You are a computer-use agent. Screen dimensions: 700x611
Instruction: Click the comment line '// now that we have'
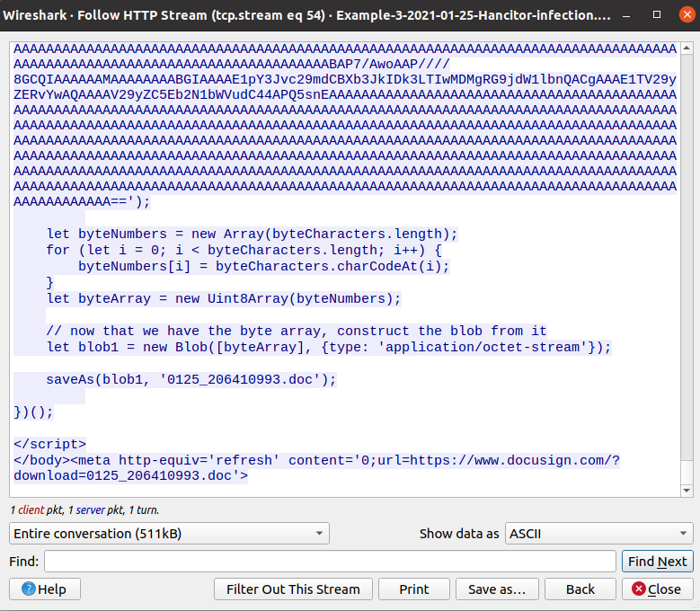point(297,331)
